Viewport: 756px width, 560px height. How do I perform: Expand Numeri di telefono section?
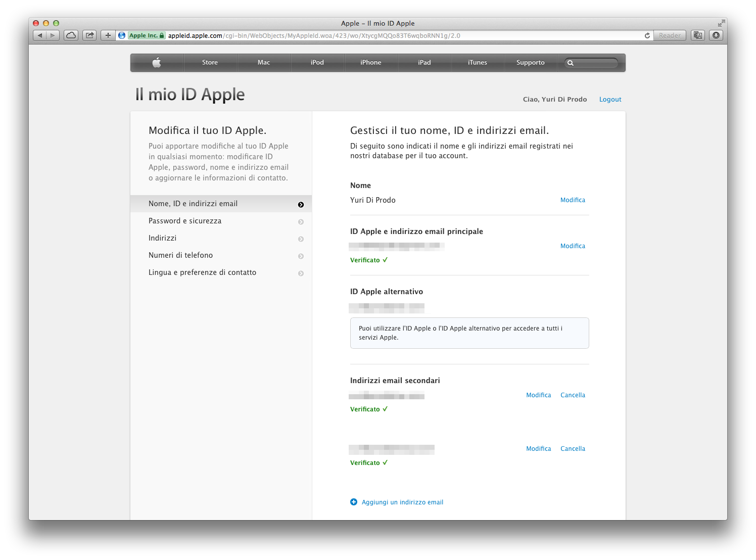pyautogui.click(x=180, y=255)
